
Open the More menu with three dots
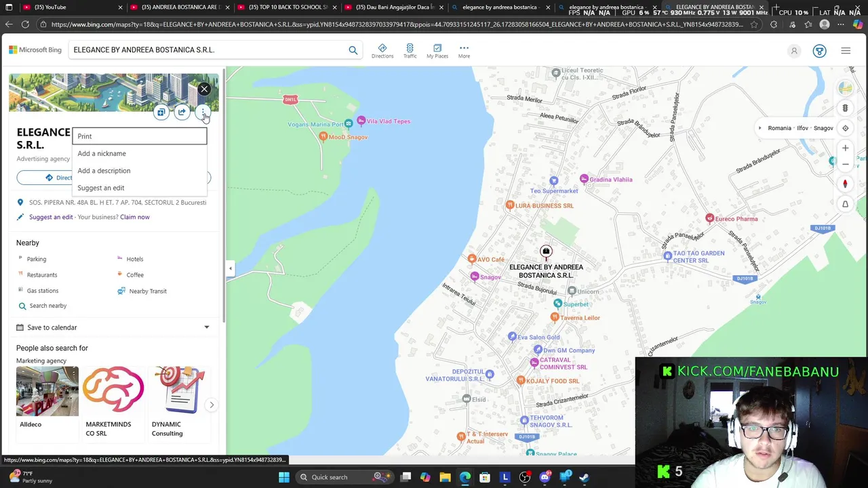click(464, 51)
